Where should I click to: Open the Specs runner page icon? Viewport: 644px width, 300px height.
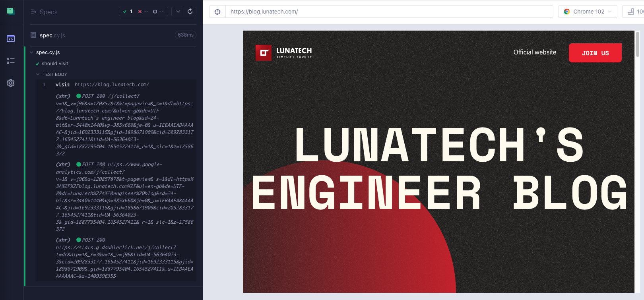[11, 39]
